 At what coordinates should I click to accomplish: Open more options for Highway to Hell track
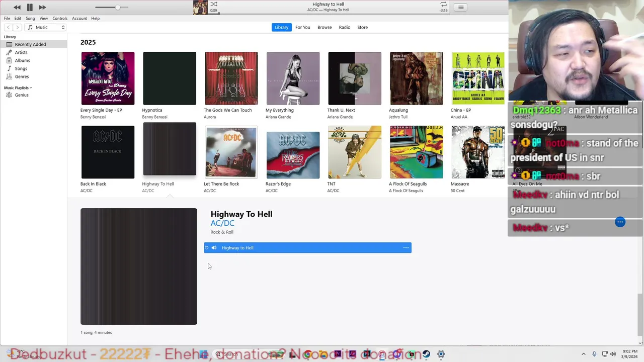pyautogui.click(x=406, y=248)
